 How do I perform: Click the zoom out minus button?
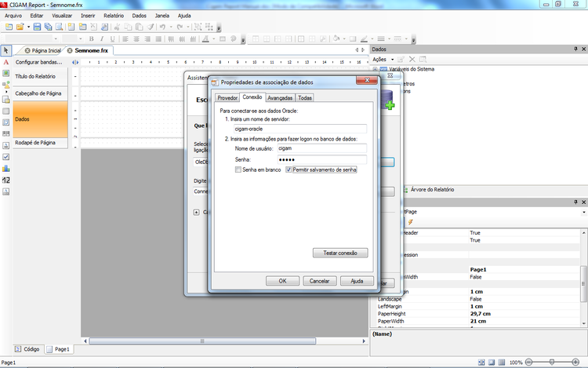(528, 362)
